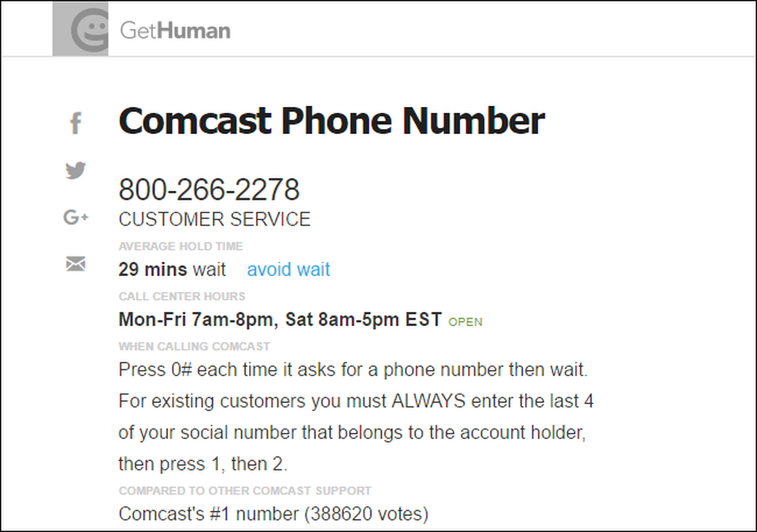Click the OPEN status indicator
This screenshot has width=757, height=532.
(466, 322)
